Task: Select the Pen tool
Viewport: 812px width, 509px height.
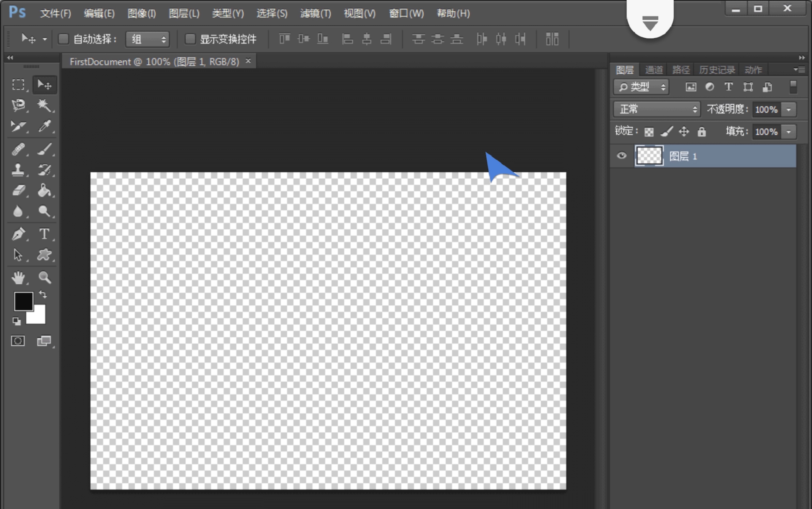Action: coord(18,234)
